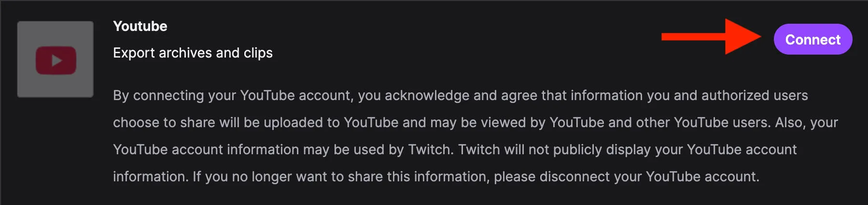Viewport: 868px width, 205px height.
Task: Click the red YouTube play logo
Action: pos(56,60)
